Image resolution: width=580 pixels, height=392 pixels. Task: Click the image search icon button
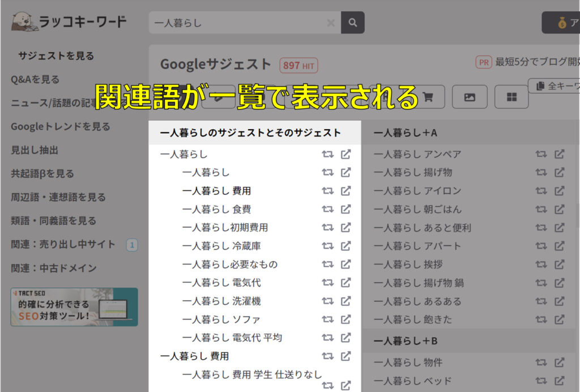469,97
